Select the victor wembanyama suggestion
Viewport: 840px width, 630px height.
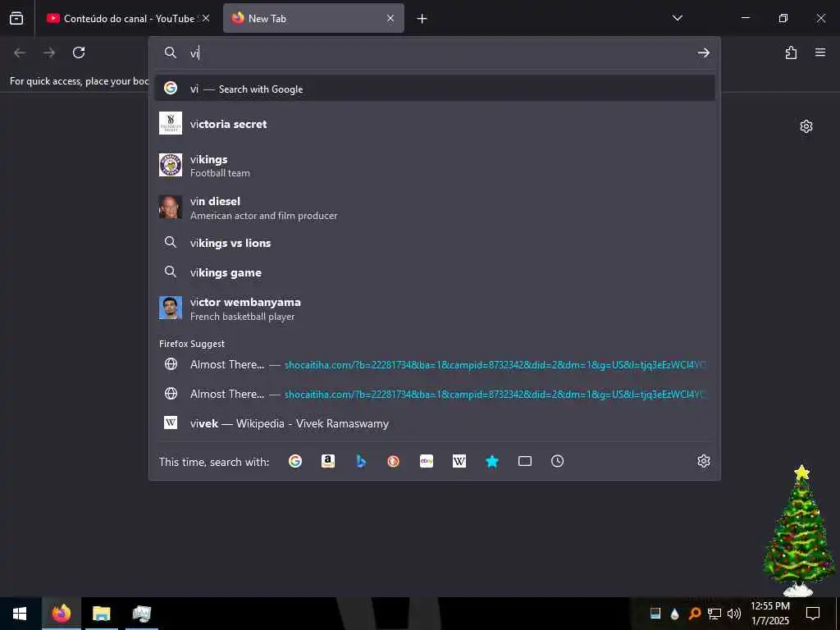[435, 308]
